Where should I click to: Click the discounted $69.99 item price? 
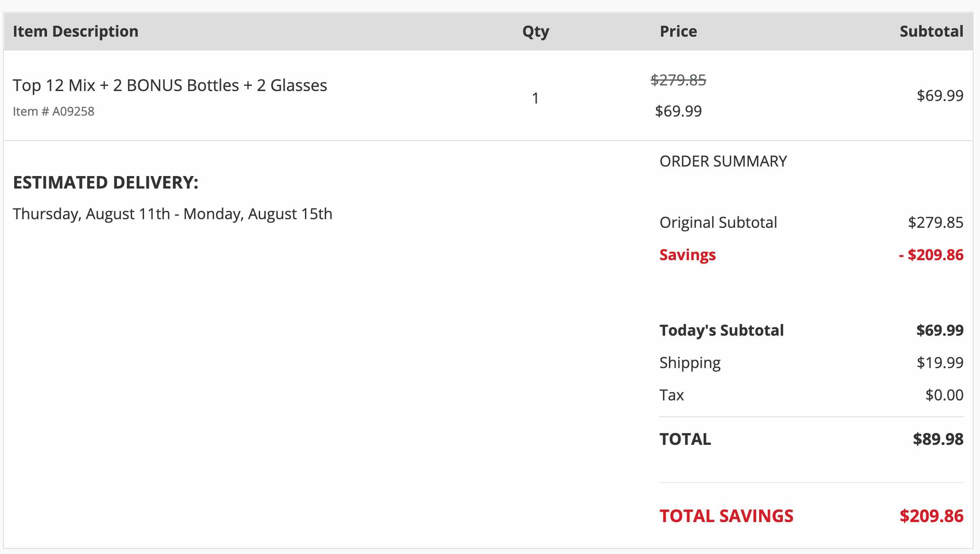[678, 111]
